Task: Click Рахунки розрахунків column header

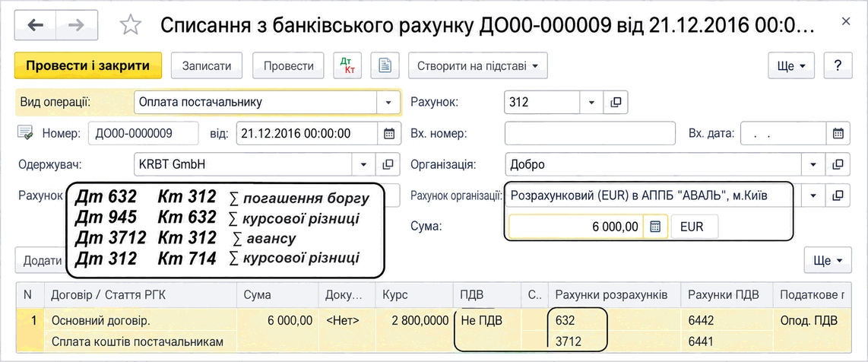Action: (615, 296)
